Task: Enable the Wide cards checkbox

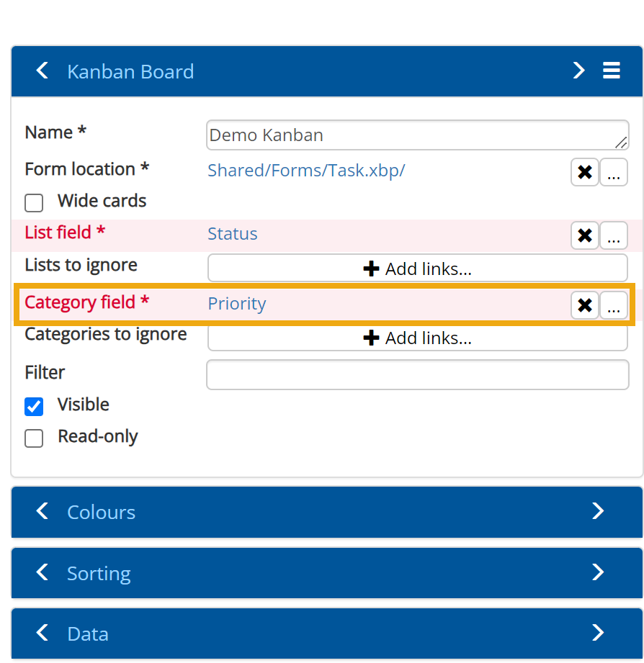Action: (34, 203)
